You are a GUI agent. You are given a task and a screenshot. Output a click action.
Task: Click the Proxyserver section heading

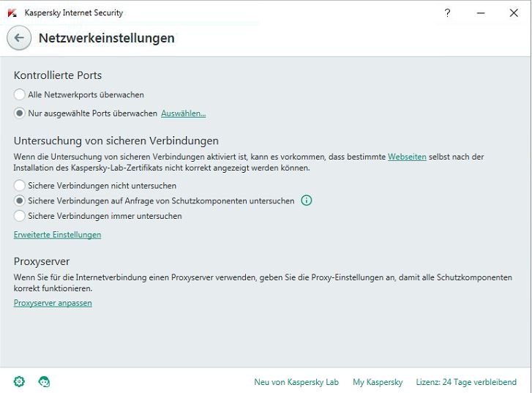pos(42,261)
